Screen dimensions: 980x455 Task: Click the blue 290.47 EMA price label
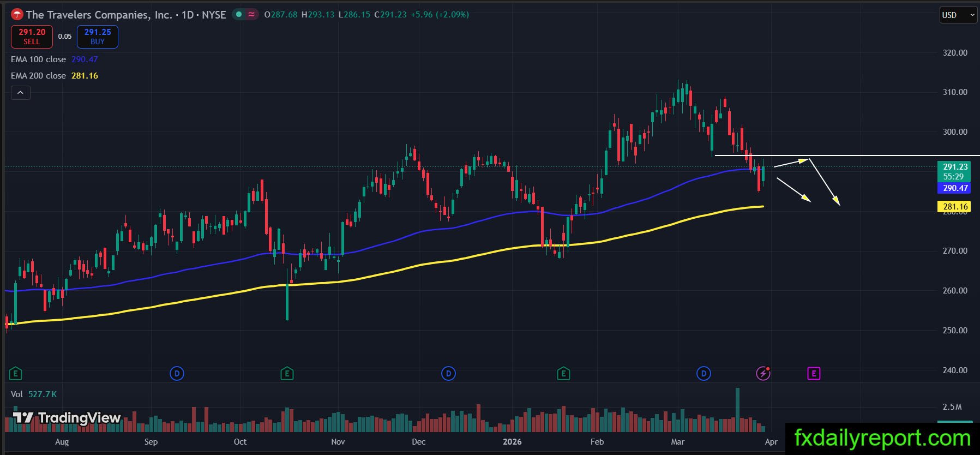(955, 188)
